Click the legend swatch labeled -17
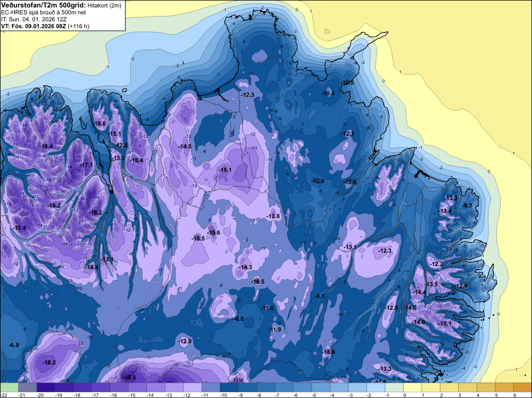This screenshot has height=398, width=532. tap(101, 387)
